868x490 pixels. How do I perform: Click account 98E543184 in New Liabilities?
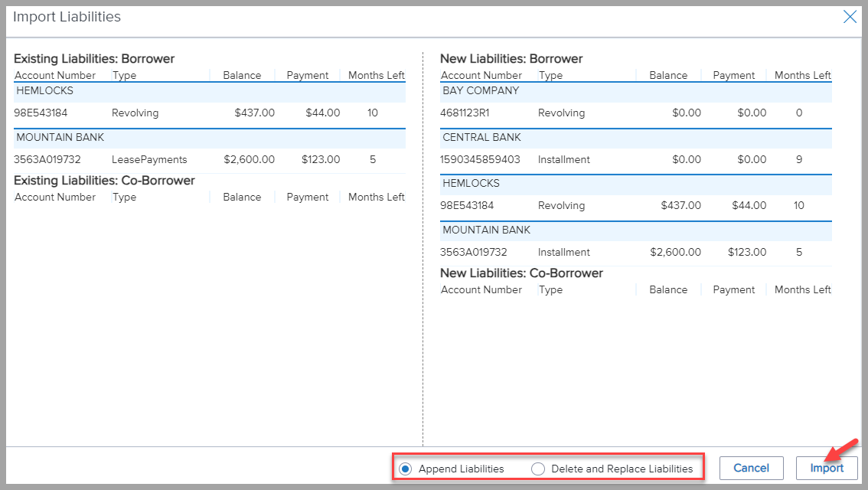click(x=467, y=205)
